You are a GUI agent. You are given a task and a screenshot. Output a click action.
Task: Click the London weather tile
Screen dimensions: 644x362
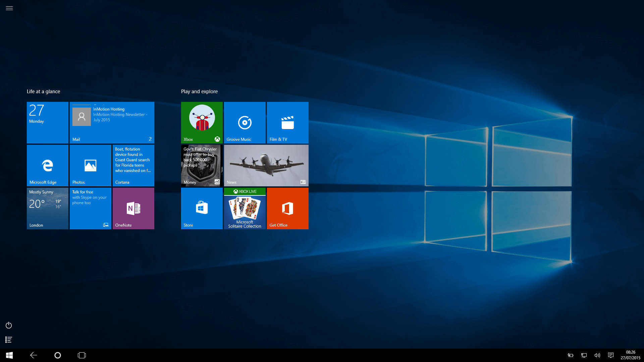click(48, 208)
